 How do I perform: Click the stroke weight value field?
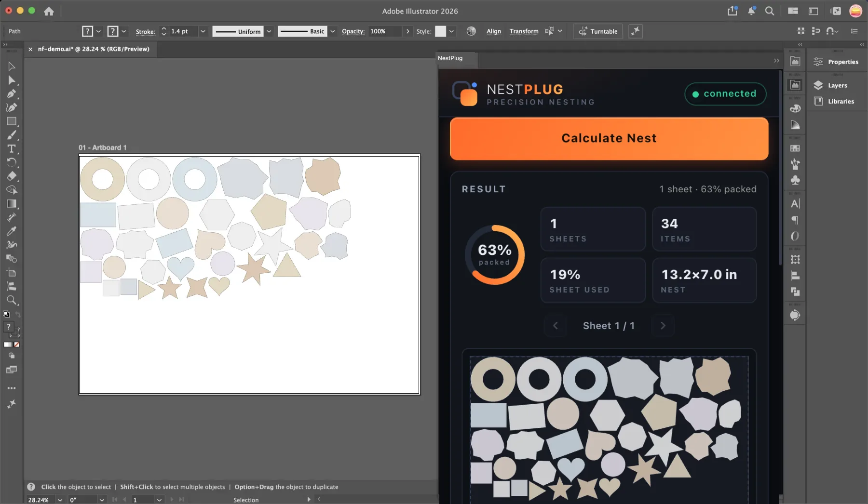[183, 31]
